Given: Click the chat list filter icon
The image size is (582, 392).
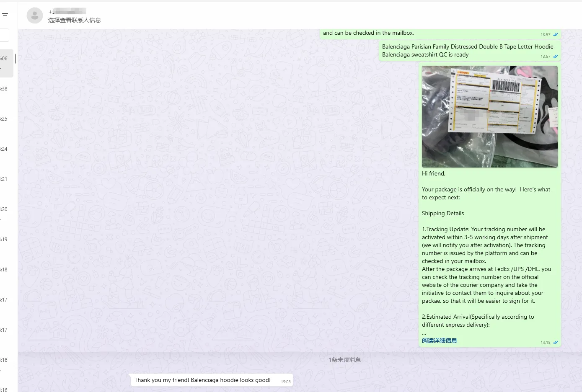Looking at the screenshot, I should [5, 15].
